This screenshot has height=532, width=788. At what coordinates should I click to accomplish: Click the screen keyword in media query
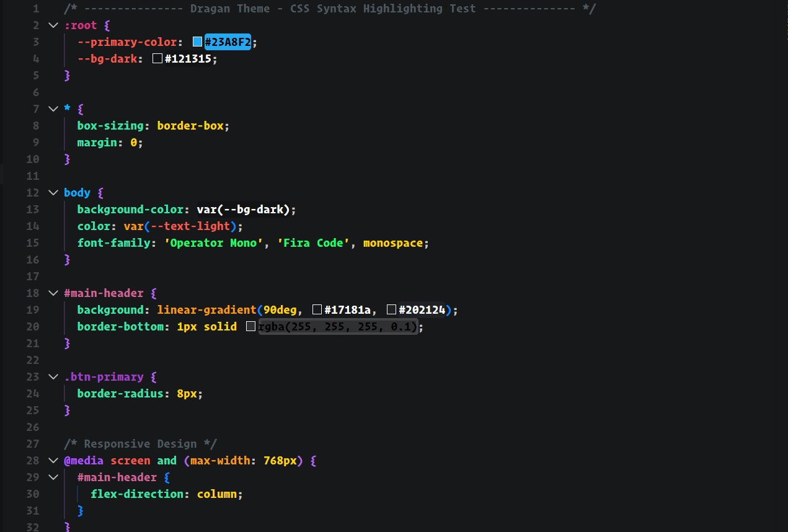(130, 461)
